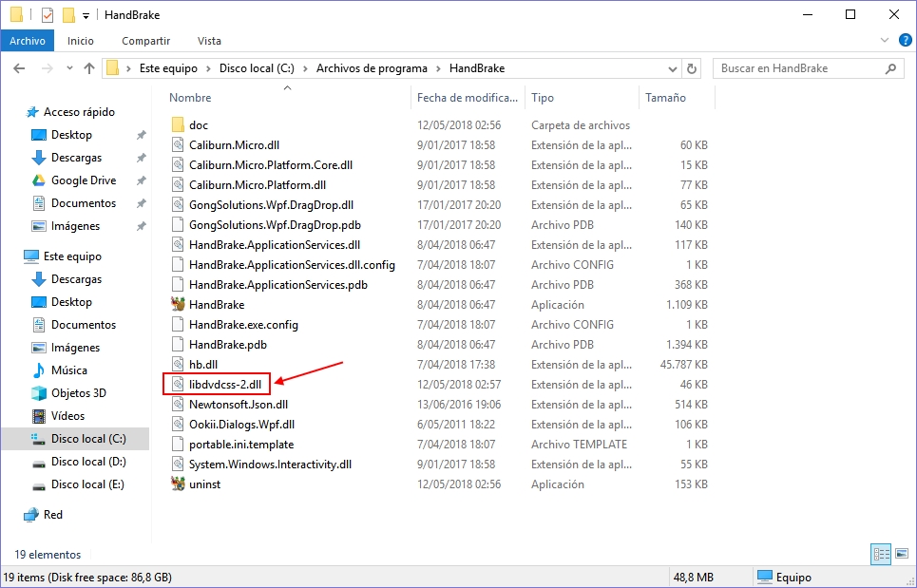Sort by Tipo column header
917x588 pixels.
pyautogui.click(x=543, y=98)
